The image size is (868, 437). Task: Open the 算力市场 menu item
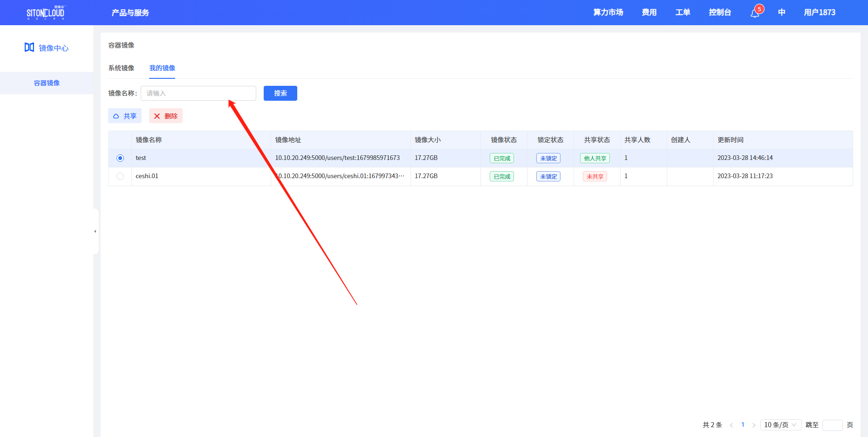point(608,13)
